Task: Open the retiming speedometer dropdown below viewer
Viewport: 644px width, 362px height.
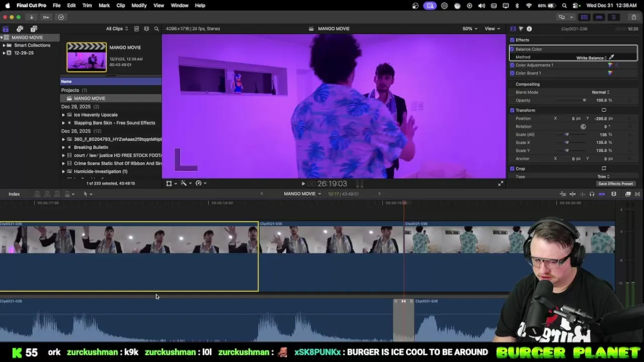Action: pyautogui.click(x=200, y=184)
